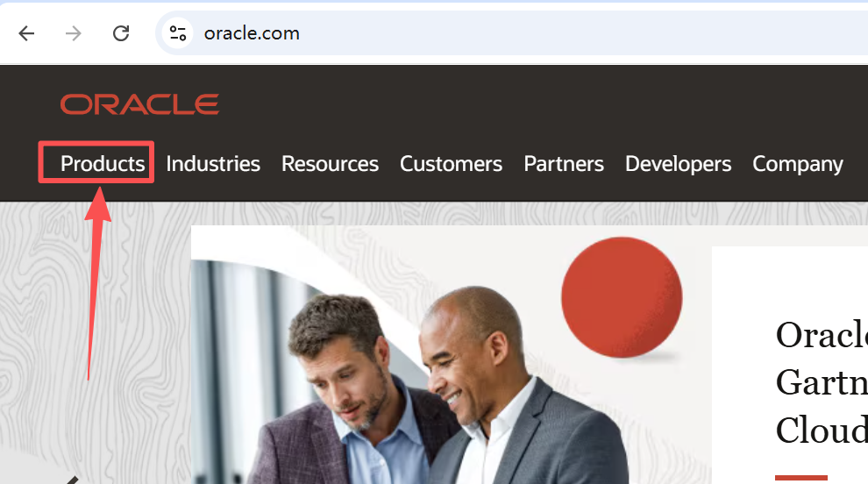Open the Developers menu

point(678,164)
